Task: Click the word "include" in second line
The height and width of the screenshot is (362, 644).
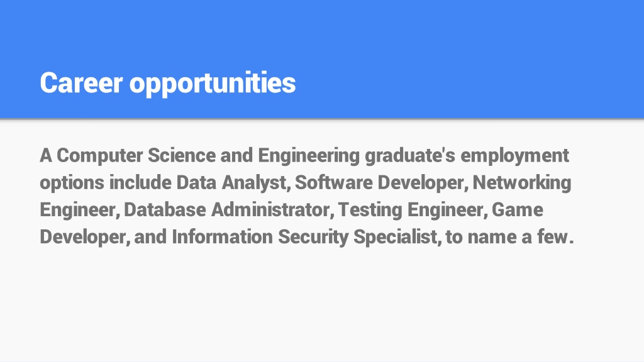Action: (140, 182)
